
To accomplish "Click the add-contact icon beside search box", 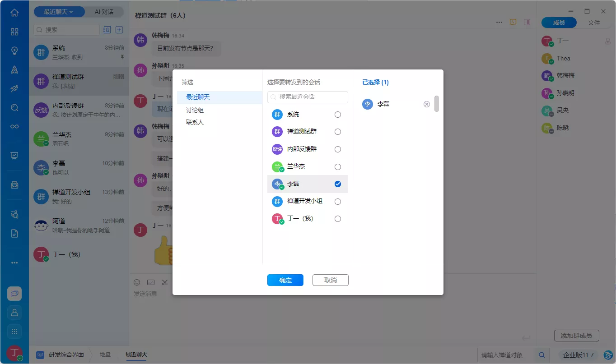I will coord(107,29).
